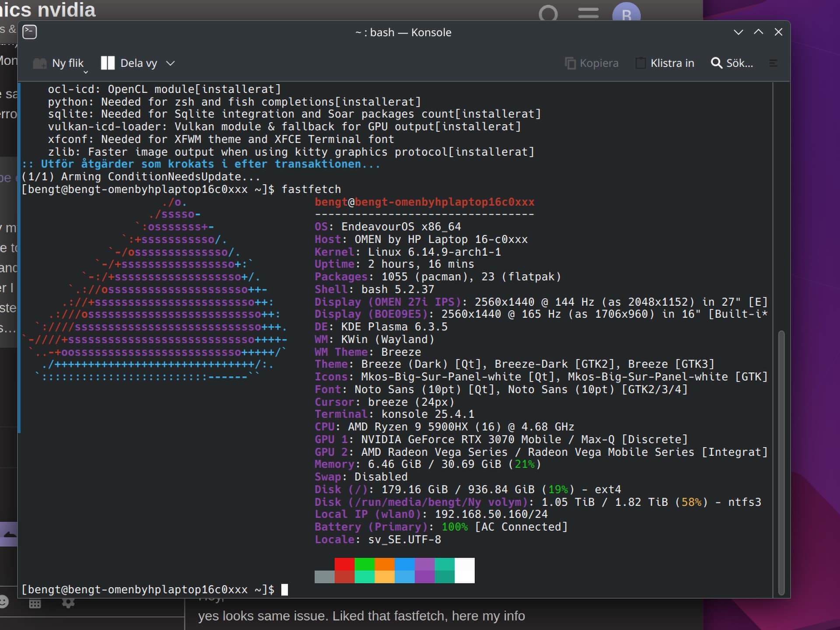This screenshot has height=630, width=840.
Task: Click the 'Battery (Primary): 100%' line
Action: point(441,527)
